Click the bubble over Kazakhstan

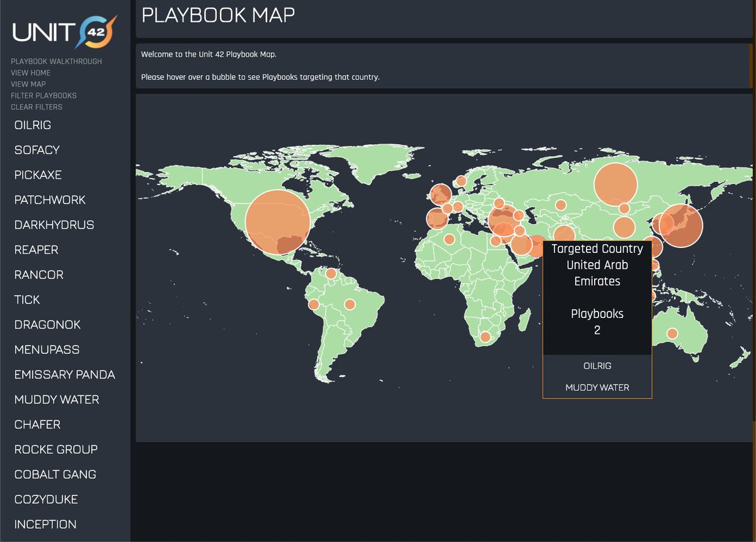(559, 205)
